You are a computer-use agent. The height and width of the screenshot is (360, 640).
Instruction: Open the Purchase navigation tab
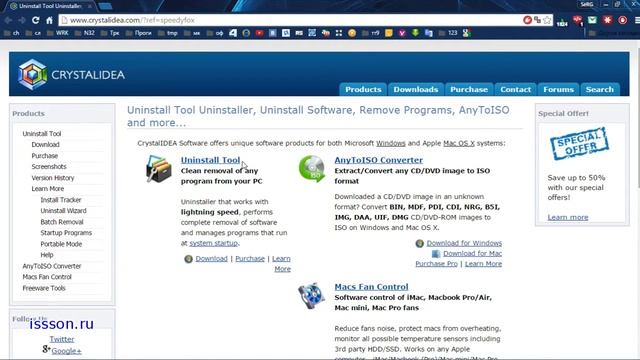pos(469,89)
